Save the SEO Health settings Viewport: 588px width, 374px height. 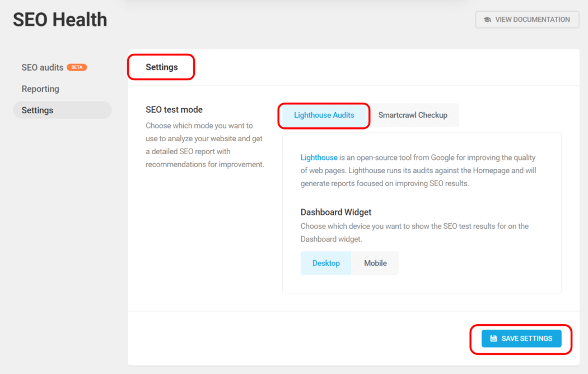[x=521, y=338]
